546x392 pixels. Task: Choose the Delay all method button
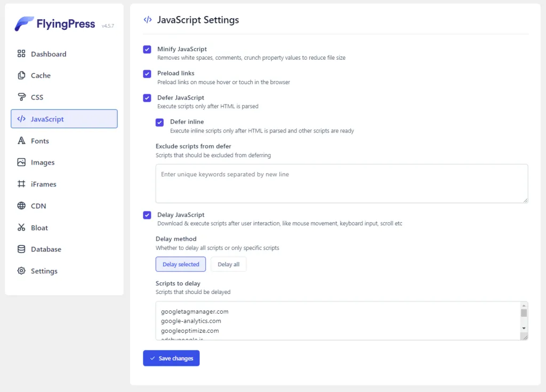tap(228, 264)
